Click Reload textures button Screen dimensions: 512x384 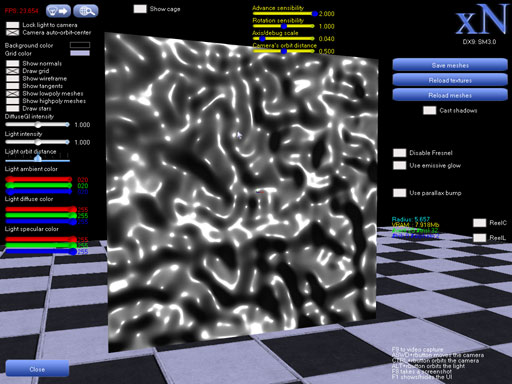(x=450, y=80)
